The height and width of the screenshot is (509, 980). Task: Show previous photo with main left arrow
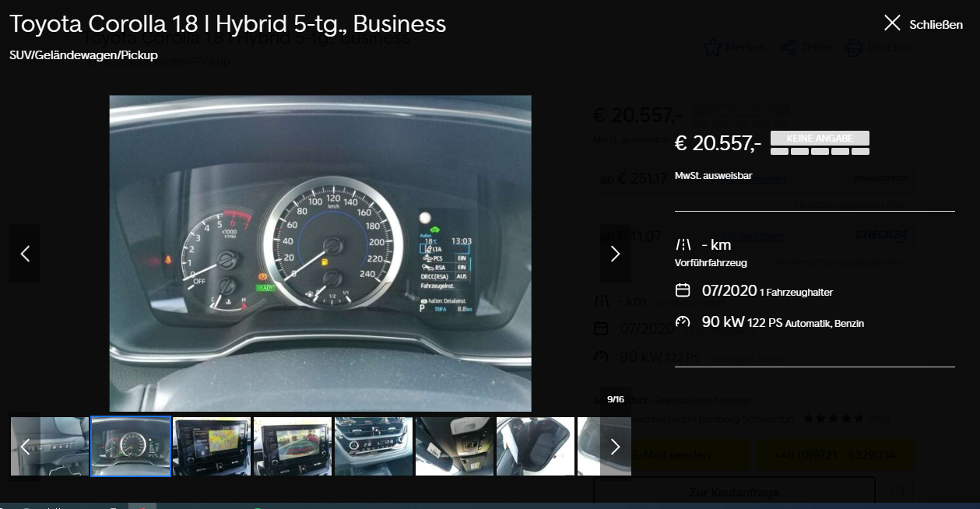pos(25,254)
